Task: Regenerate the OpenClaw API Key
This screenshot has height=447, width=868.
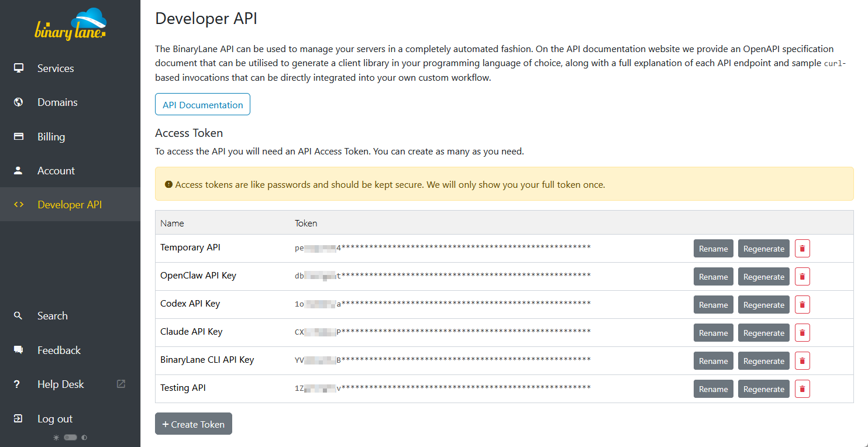Action: [764, 276]
